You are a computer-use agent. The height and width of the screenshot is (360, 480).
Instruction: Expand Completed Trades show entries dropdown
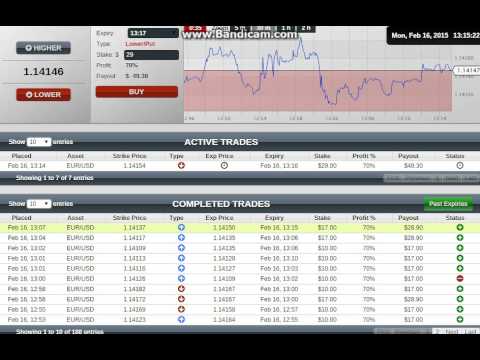coord(39,204)
